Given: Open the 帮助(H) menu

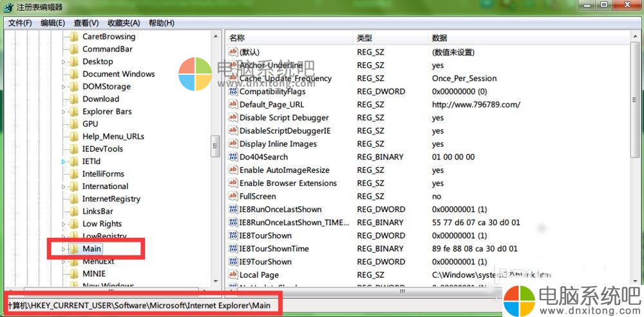Looking at the screenshot, I should [x=162, y=23].
